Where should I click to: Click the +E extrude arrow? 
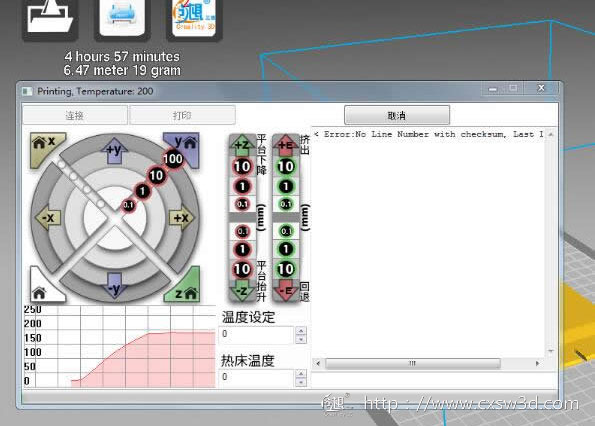(x=286, y=145)
